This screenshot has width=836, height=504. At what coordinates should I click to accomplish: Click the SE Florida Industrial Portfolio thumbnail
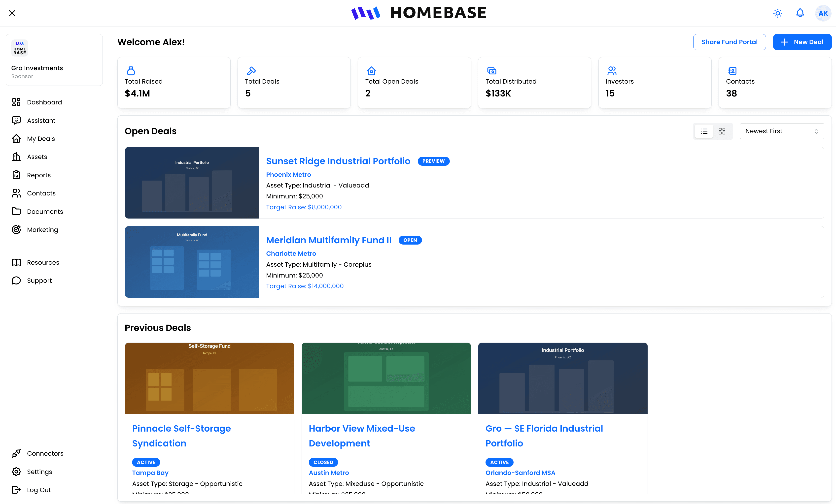(562, 378)
